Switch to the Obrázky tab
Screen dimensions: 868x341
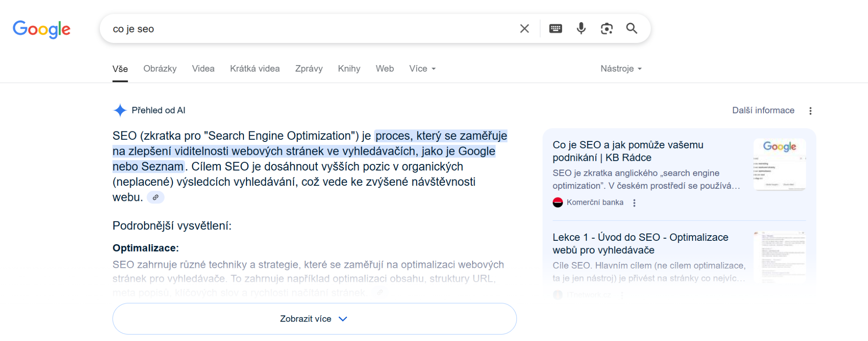(x=160, y=69)
